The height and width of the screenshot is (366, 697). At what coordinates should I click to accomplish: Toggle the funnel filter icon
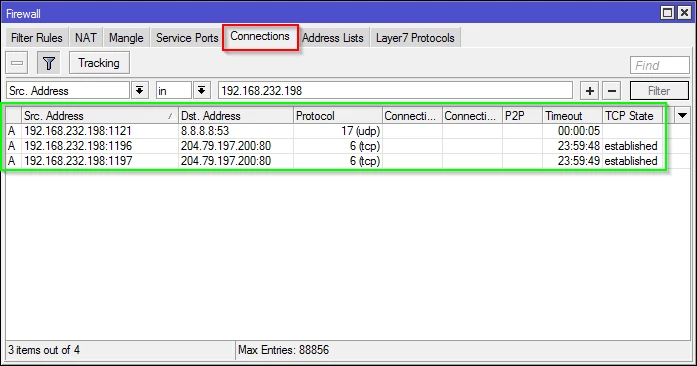48,63
